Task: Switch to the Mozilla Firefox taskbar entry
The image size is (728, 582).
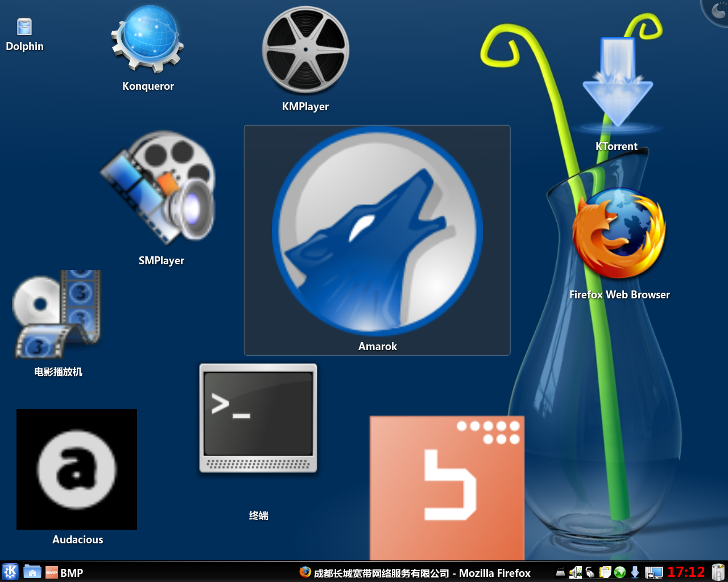Action: point(415,573)
